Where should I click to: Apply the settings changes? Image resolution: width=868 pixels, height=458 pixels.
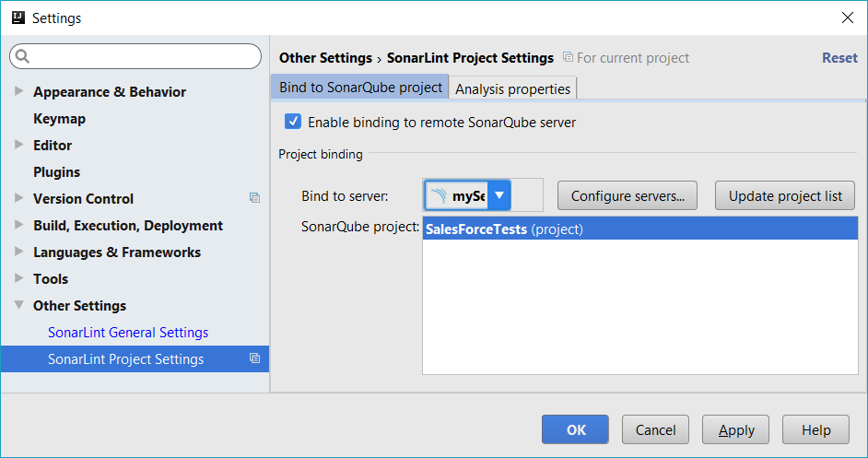click(x=736, y=429)
